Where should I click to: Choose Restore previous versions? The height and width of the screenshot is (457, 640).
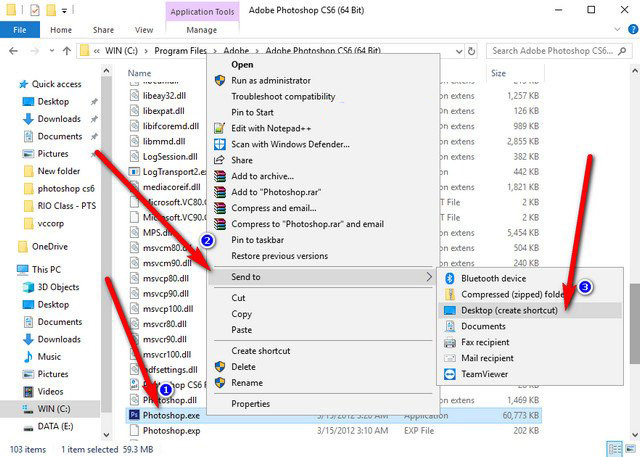click(280, 256)
